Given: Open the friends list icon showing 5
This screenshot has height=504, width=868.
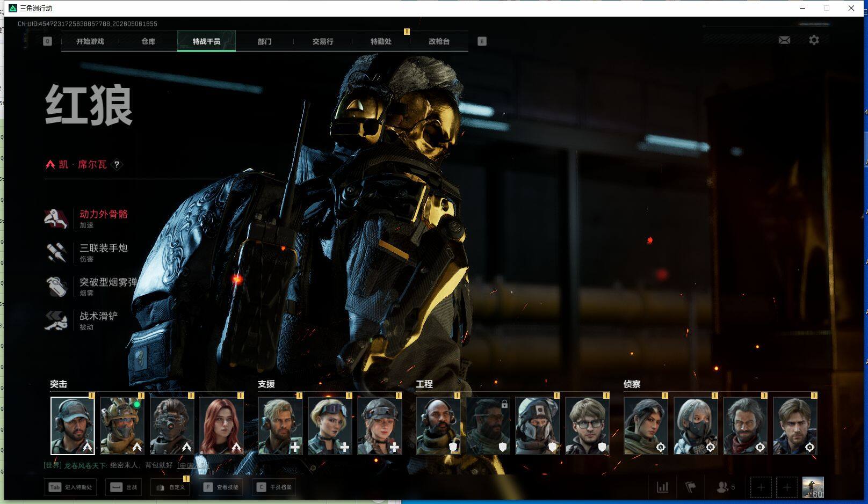Looking at the screenshot, I should pyautogui.click(x=726, y=487).
